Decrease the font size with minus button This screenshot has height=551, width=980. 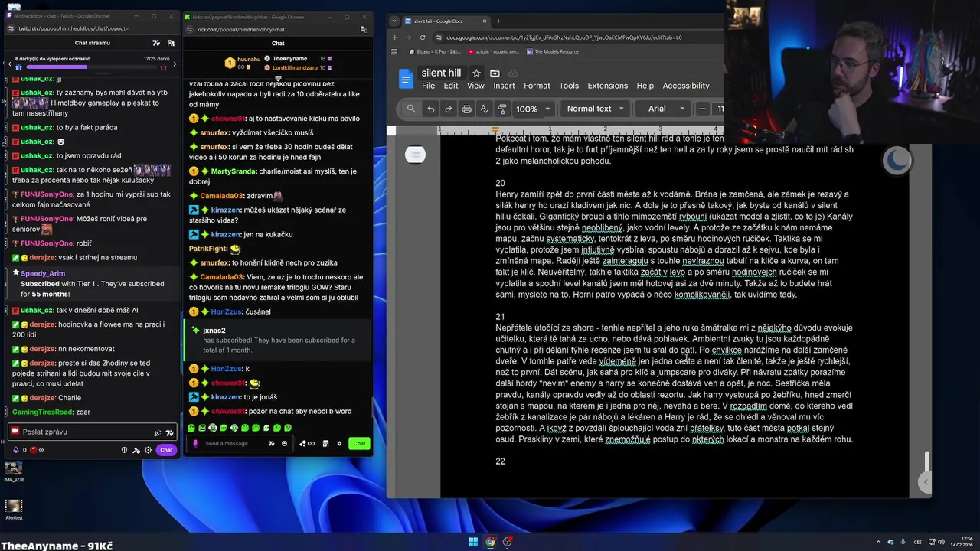click(702, 109)
